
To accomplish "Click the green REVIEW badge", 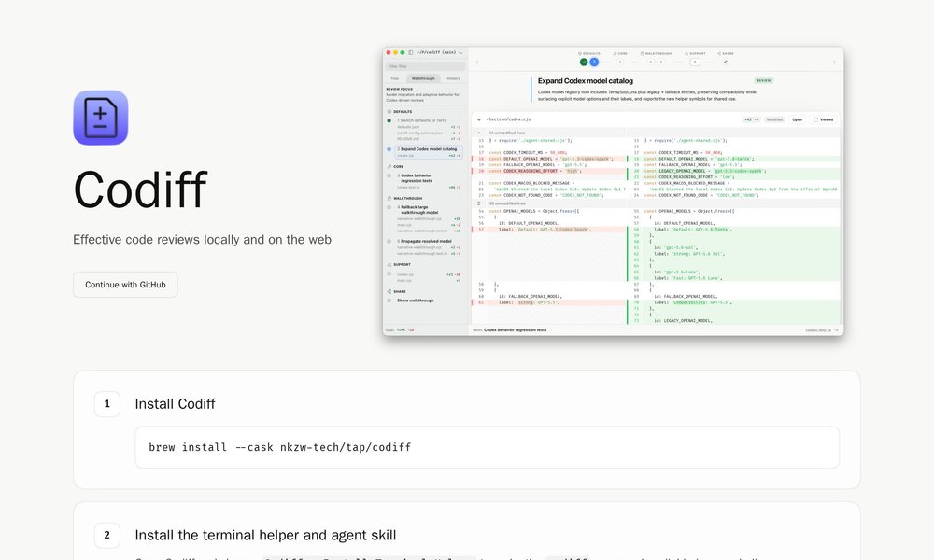I will pyautogui.click(x=764, y=80).
